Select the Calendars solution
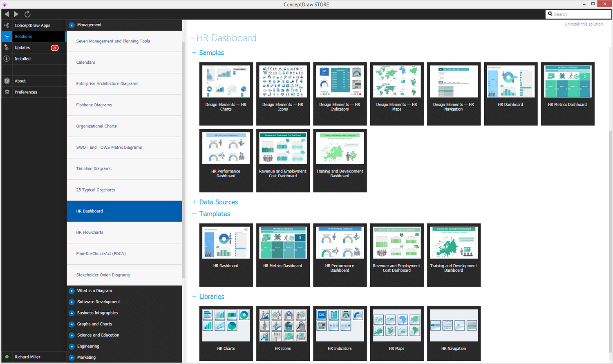The image size is (613, 364). [x=124, y=63]
